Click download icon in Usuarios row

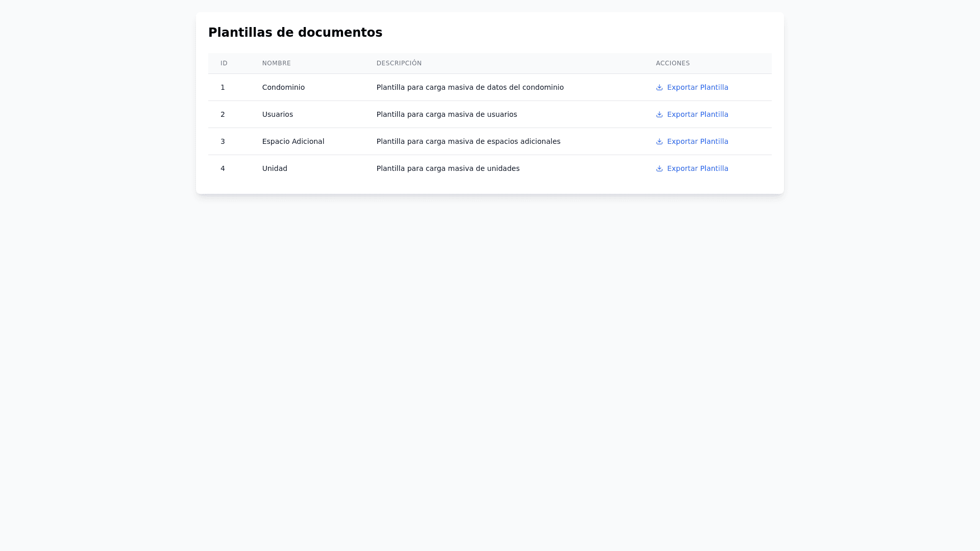coord(659,114)
